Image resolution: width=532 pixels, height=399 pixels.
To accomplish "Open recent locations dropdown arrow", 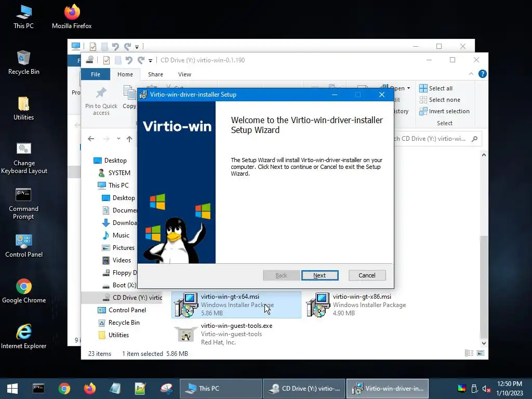I will (118, 139).
